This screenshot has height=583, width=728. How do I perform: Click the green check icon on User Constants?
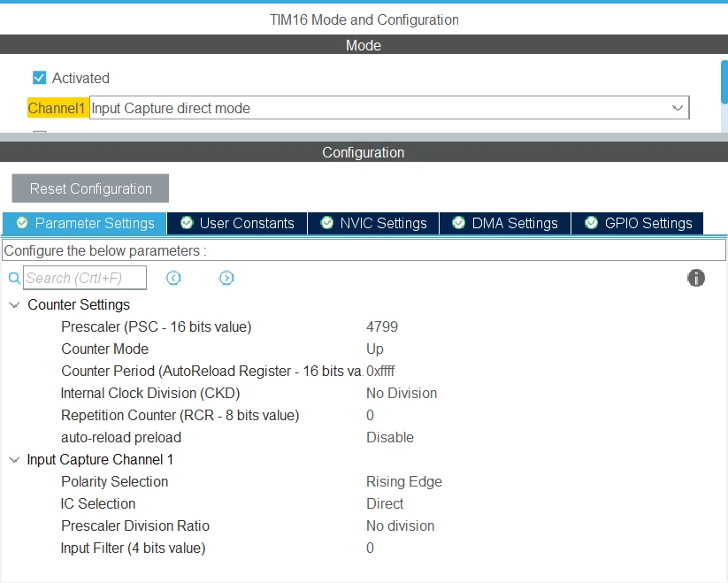(187, 223)
